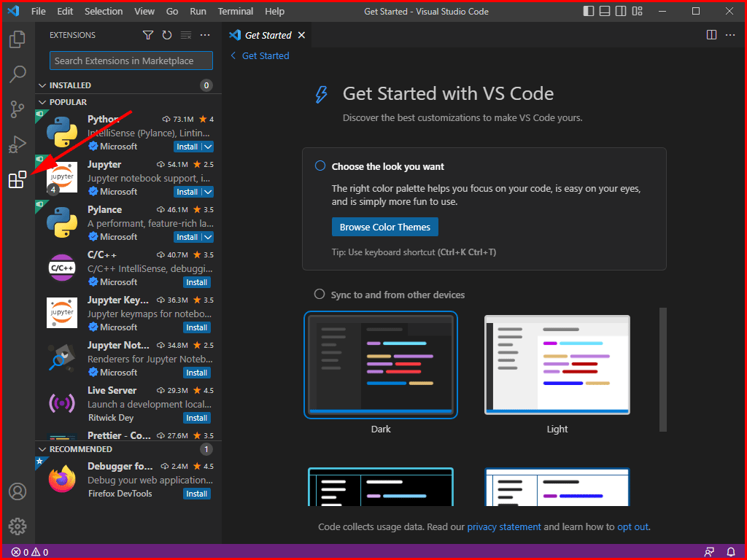Open the Help menu
Screen dimensions: 747x560
coord(274,12)
